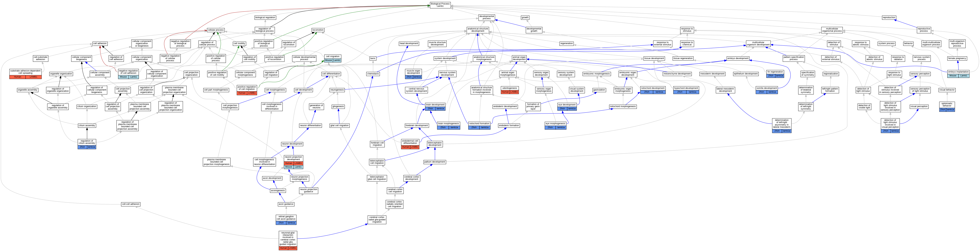Image resolution: width=980 pixels, height=252 pixels.
Task: Click the 'cerebral cortex radially oriented cell migration' node
Action: (x=394, y=204)
